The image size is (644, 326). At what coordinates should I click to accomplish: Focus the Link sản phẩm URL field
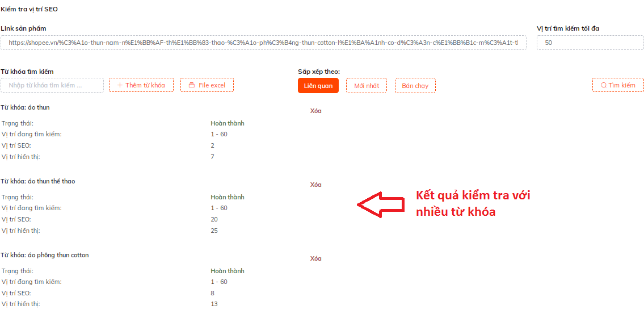pyautogui.click(x=263, y=43)
